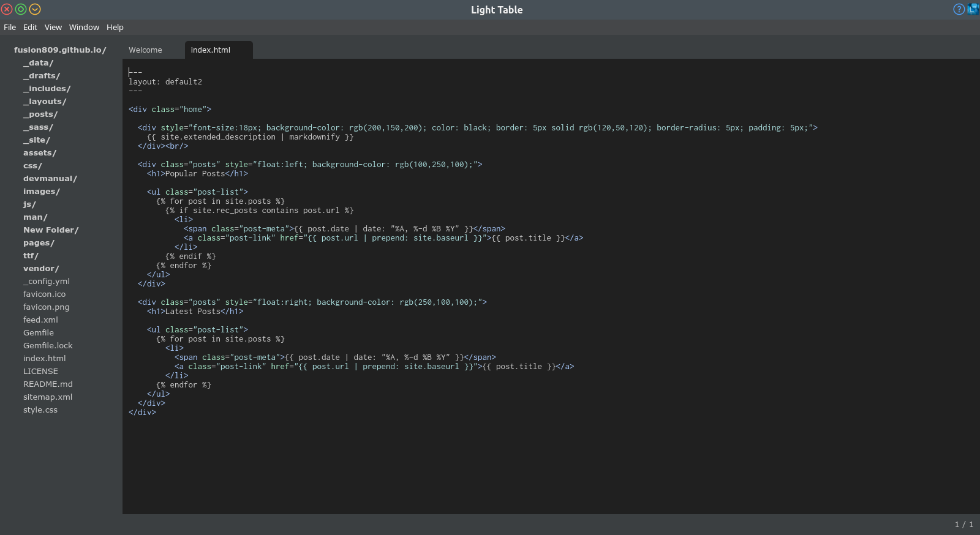This screenshot has width=980, height=535.
Task: Expand the devmanual folder
Action: click(50, 179)
